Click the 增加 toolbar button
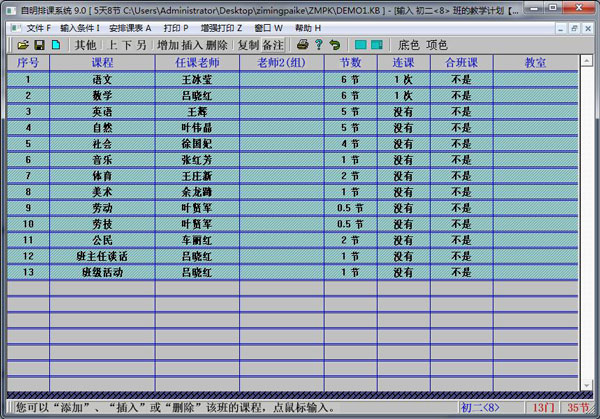The image size is (600, 419). 168,45
